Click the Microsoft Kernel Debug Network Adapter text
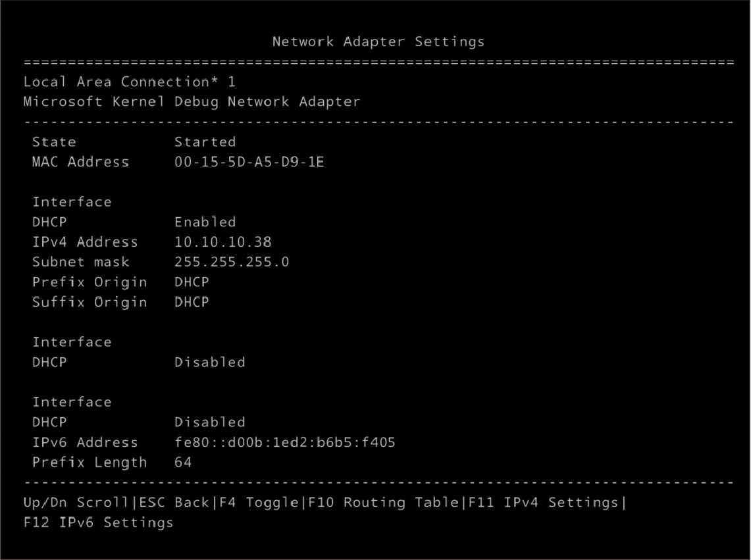Screen dimensions: 751x560 coord(192,101)
